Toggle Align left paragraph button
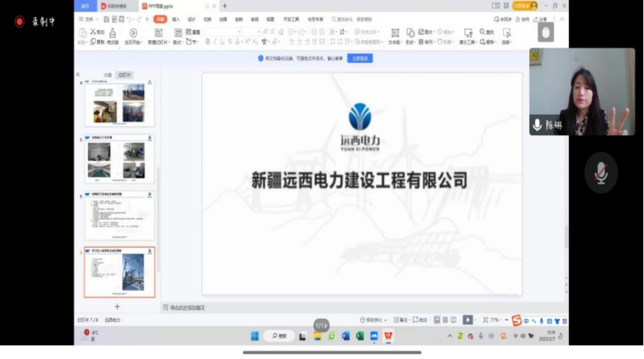644x359 pixels. tap(292, 41)
